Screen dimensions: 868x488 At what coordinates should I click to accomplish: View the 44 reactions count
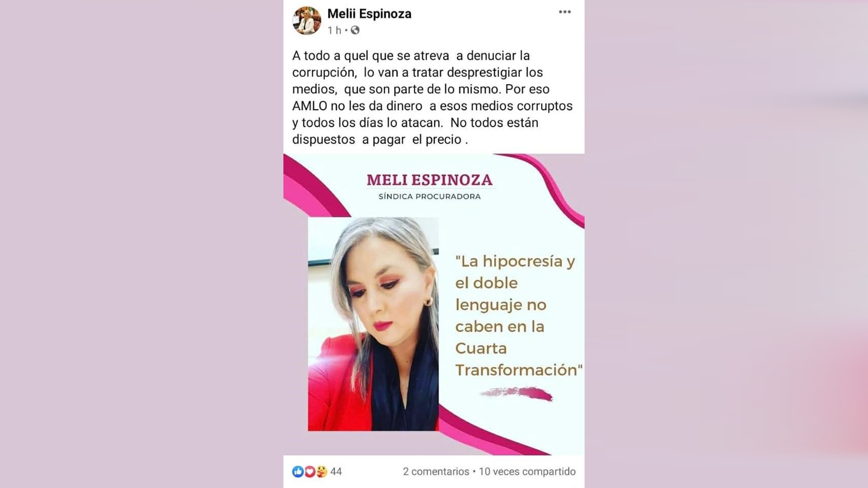pos(336,472)
